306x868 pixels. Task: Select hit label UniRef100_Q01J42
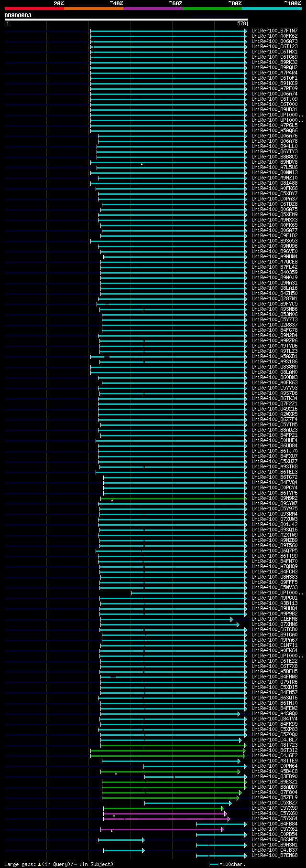274,525
